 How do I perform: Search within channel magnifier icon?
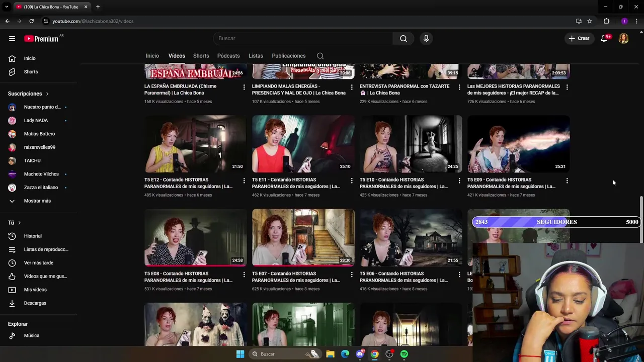pyautogui.click(x=320, y=56)
